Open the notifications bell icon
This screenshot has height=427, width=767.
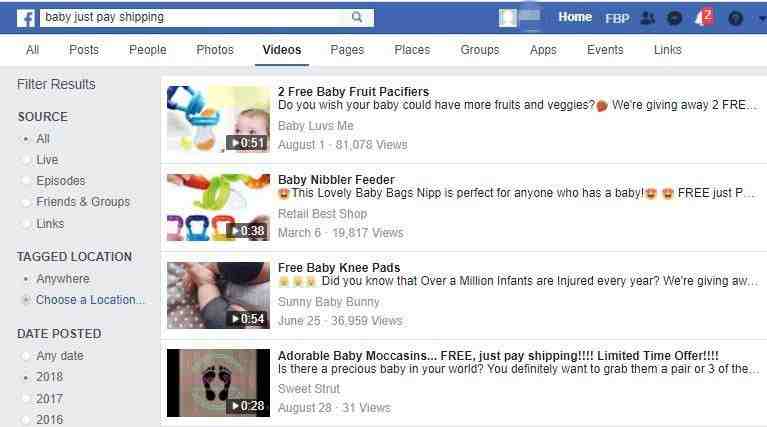702,18
